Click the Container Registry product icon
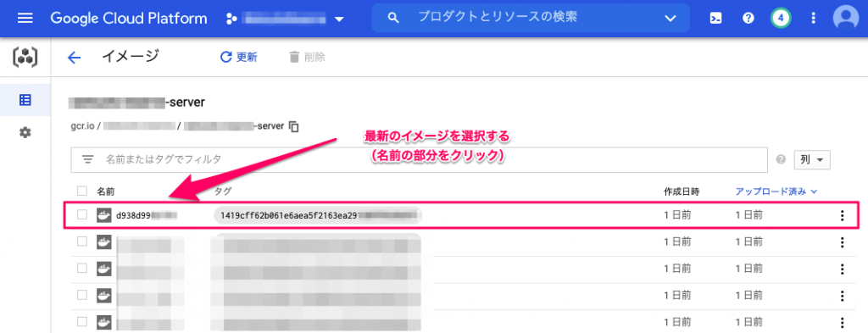This screenshot has height=333, width=868. click(25, 57)
